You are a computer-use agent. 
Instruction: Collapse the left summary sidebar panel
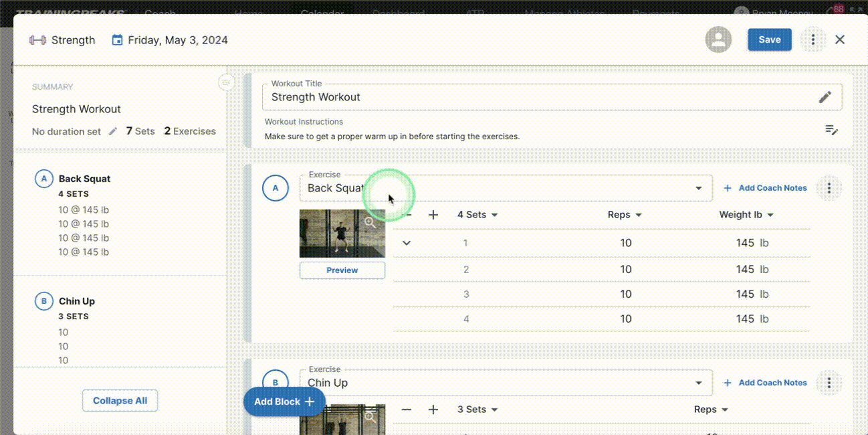click(226, 82)
